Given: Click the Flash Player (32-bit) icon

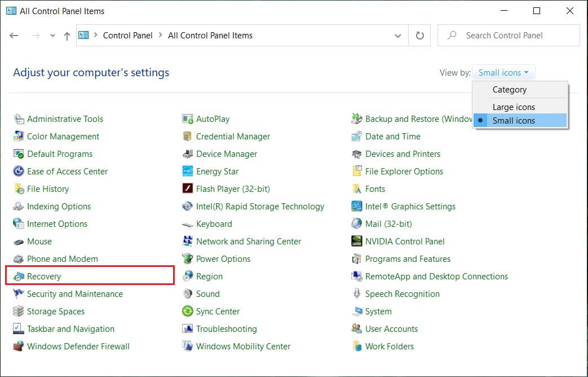Looking at the screenshot, I should [188, 189].
